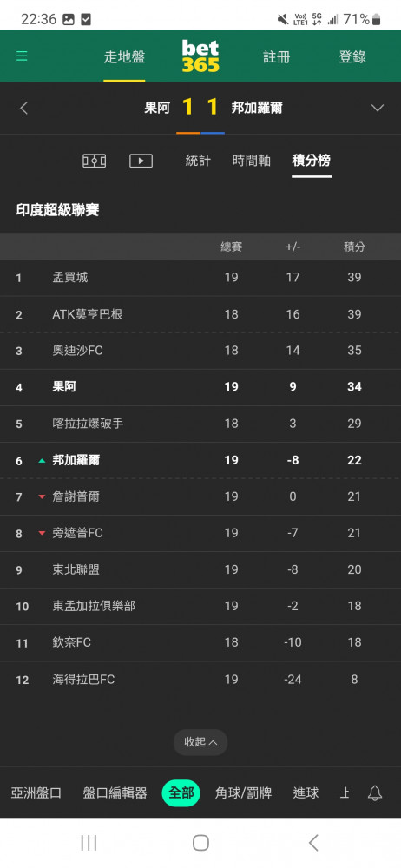
Task: Open the pitch view icon
Action: [94, 161]
